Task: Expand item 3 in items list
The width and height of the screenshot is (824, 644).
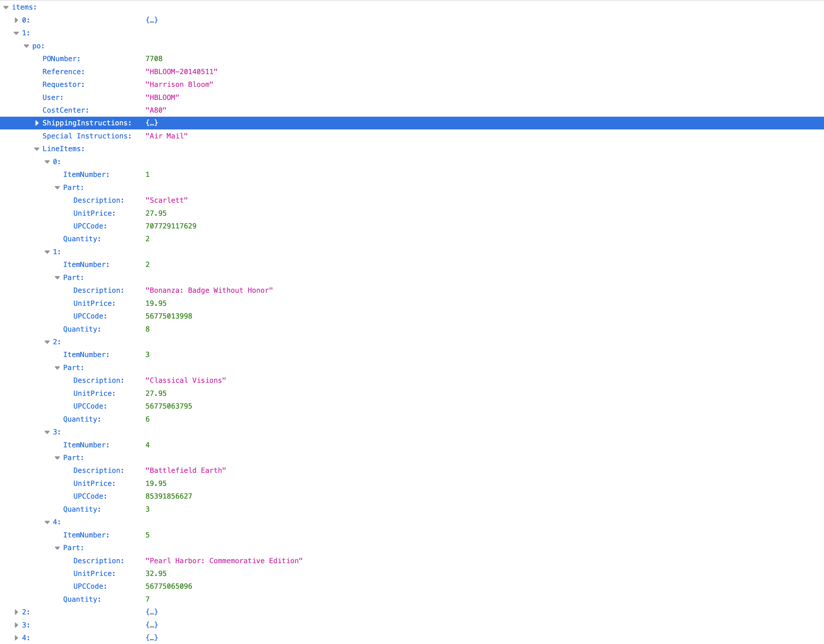Action: click(16, 625)
